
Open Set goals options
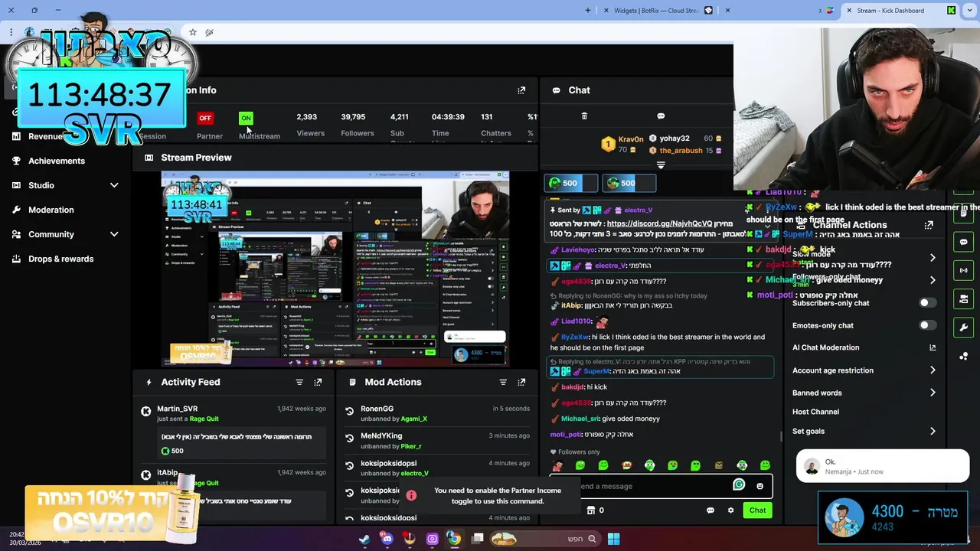[864, 431]
